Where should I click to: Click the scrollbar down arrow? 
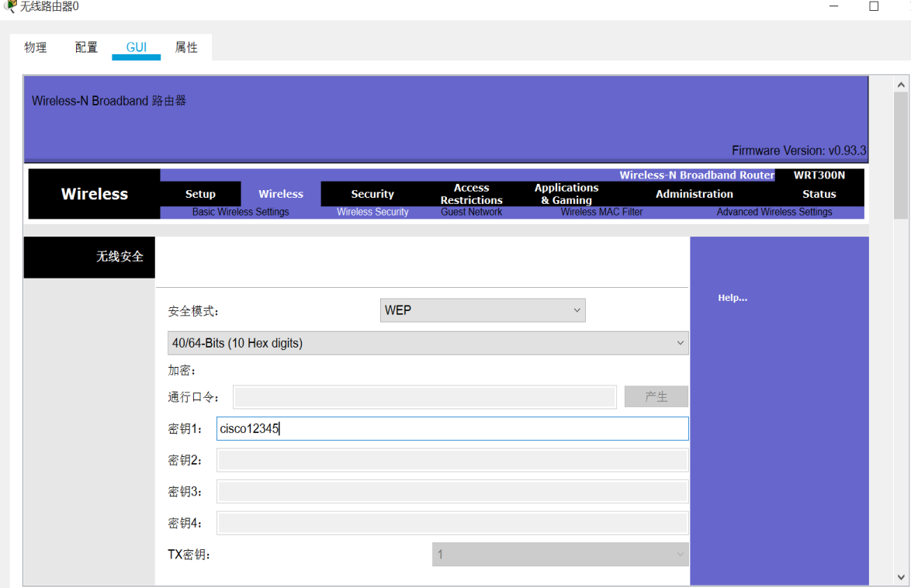(901, 578)
